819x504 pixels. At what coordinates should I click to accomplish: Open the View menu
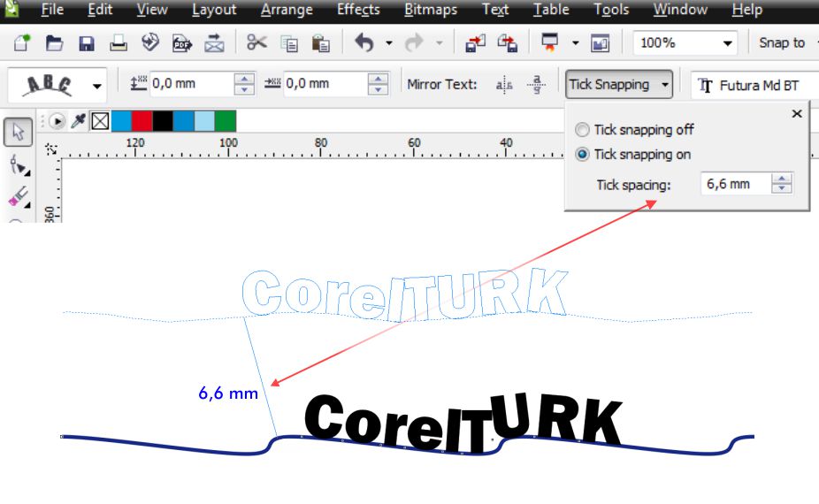[152, 10]
